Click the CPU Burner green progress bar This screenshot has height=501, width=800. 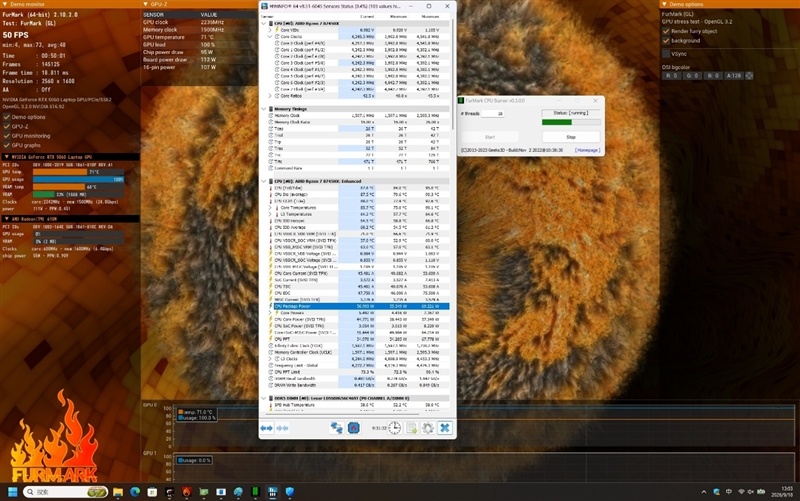(571, 122)
